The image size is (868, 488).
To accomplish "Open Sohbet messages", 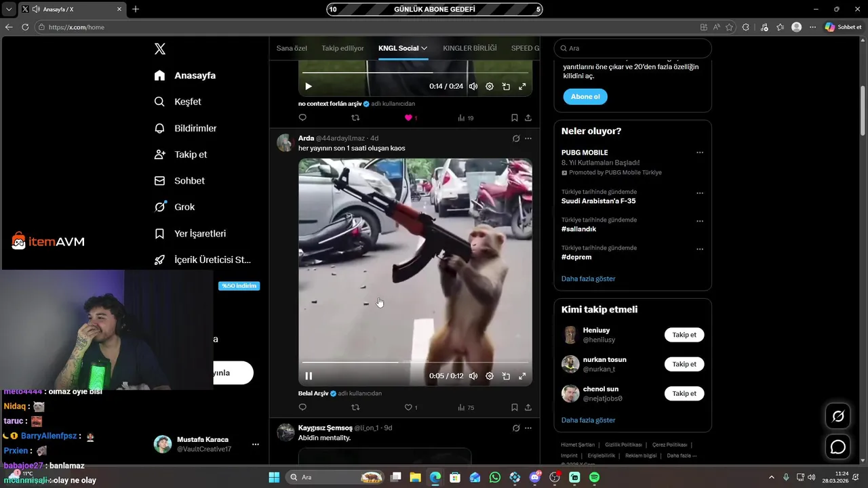I will coord(179,181).
